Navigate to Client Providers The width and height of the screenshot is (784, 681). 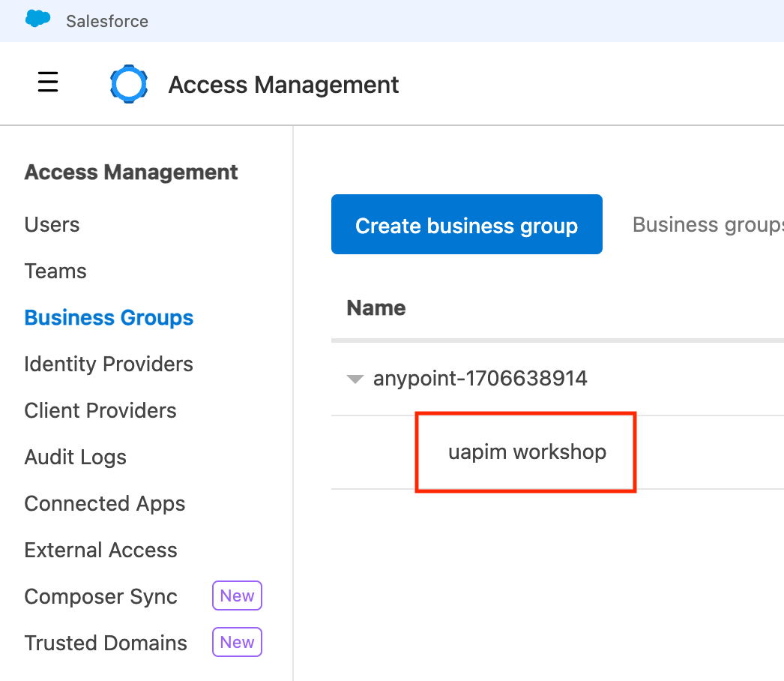100,411
